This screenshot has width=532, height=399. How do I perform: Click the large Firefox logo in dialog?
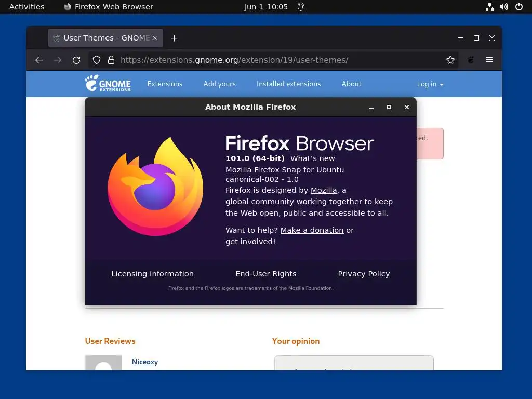point(155,187)
